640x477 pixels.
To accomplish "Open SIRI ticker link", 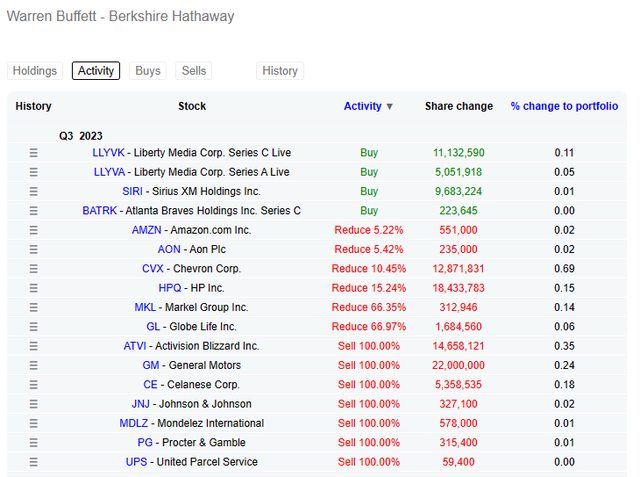I will point(131,191).
